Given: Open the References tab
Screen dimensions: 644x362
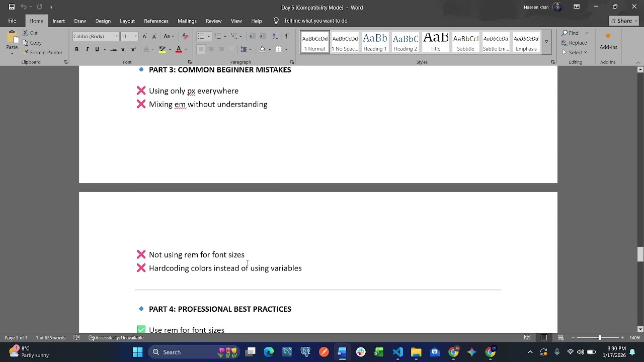Looking at the screenshot, I should [x=156, y=21].
